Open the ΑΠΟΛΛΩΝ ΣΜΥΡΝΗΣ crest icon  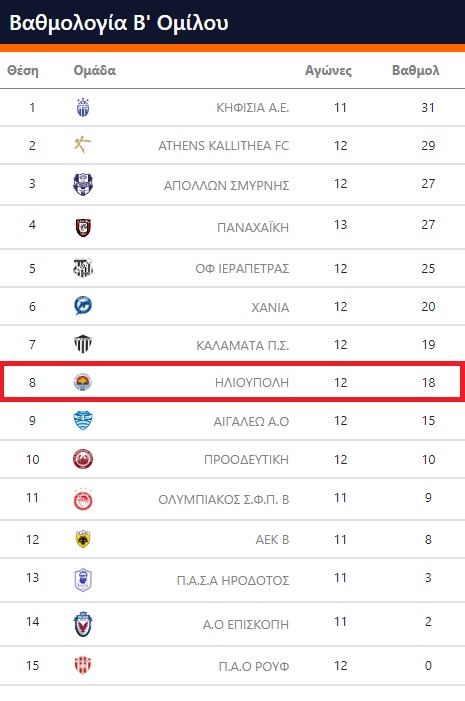pyautogui.click(x=83, y=184)
